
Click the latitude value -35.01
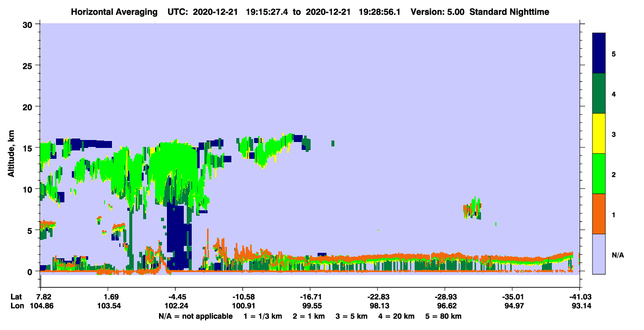(x=512, y=297)
